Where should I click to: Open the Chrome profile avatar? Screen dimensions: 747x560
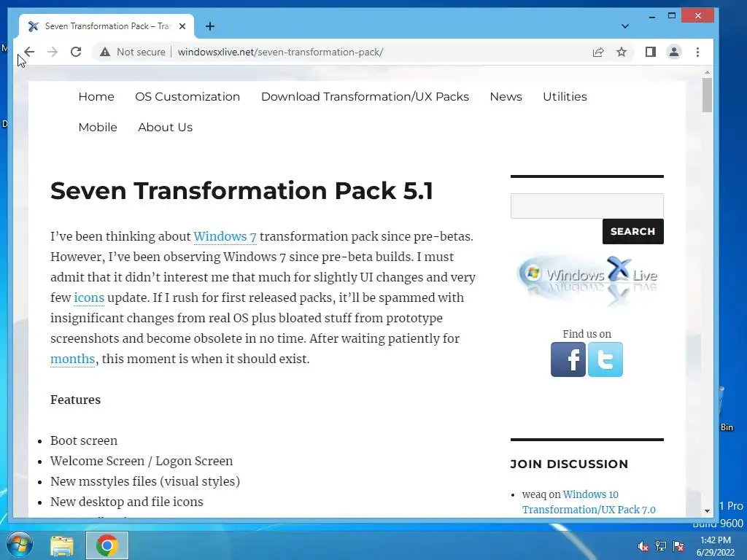point(673,52)
